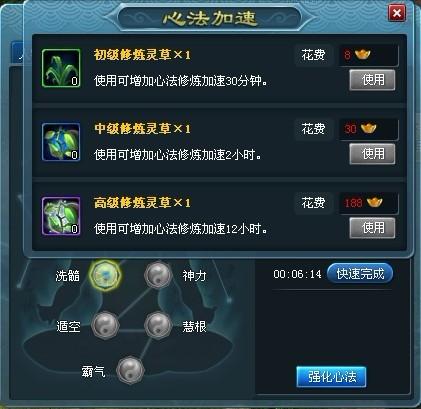
Task: Select the 霸气 yin-yang node
Action: [x=130, y=370]
